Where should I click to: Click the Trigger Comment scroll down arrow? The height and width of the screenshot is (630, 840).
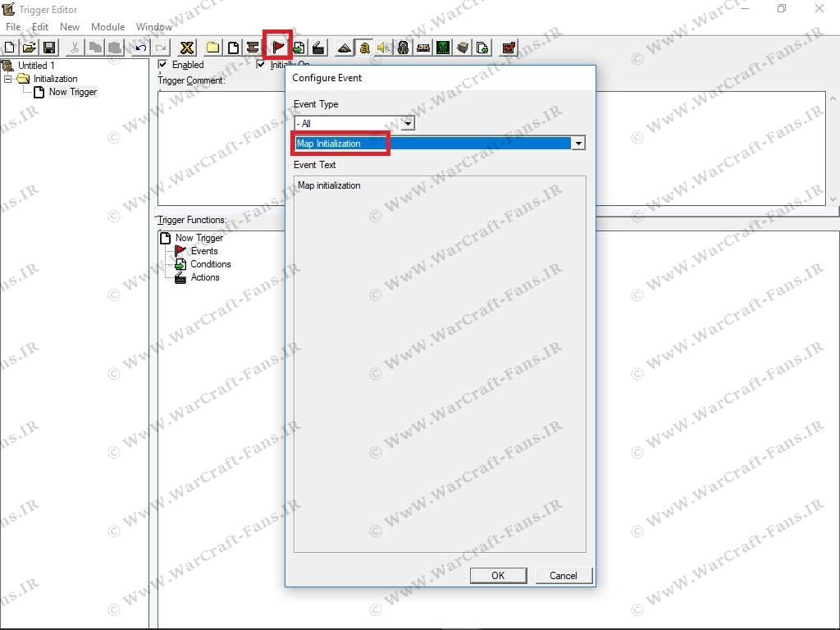click(833, 199)
